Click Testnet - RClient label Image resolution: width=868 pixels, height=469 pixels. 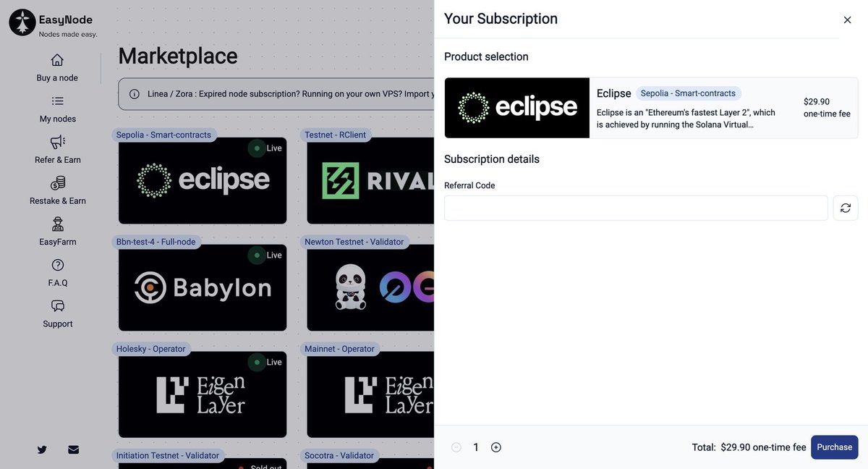[x=336, y=135]
